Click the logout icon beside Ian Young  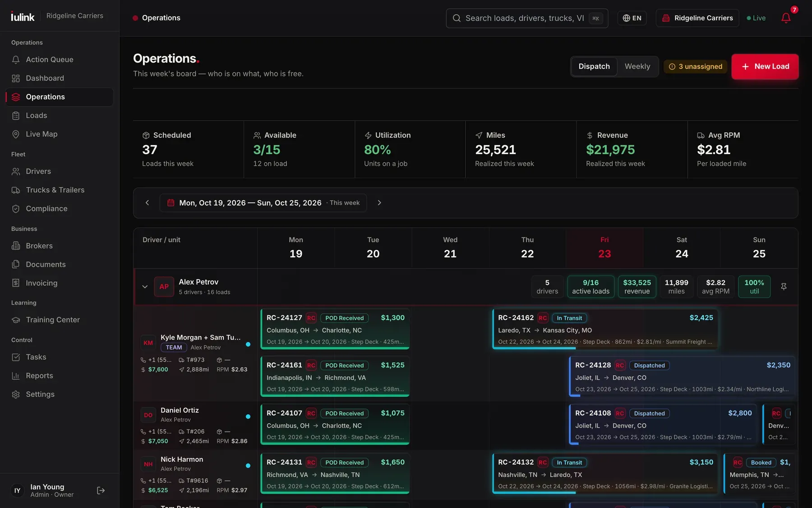coord(101,490)
